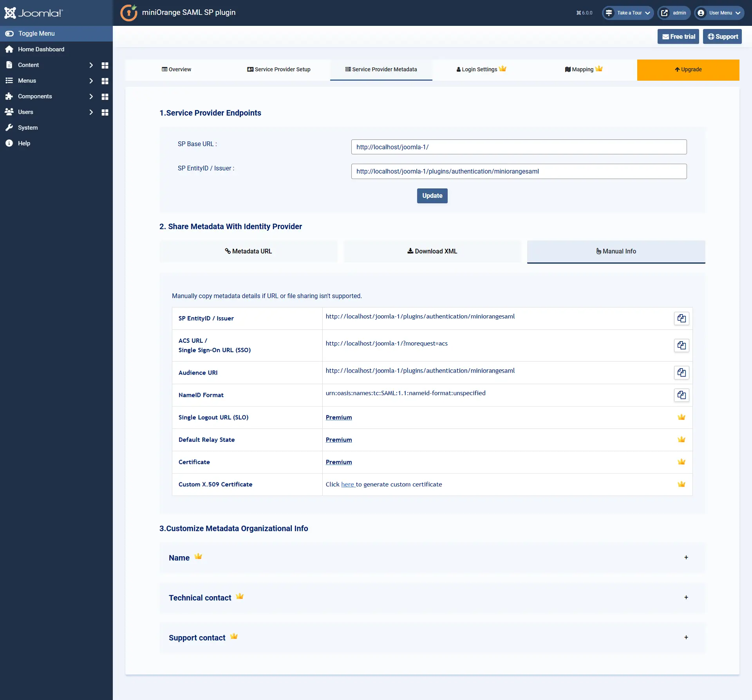Open the Menus grid shortcut icon

pyautogui.click(x=105, y=81)
